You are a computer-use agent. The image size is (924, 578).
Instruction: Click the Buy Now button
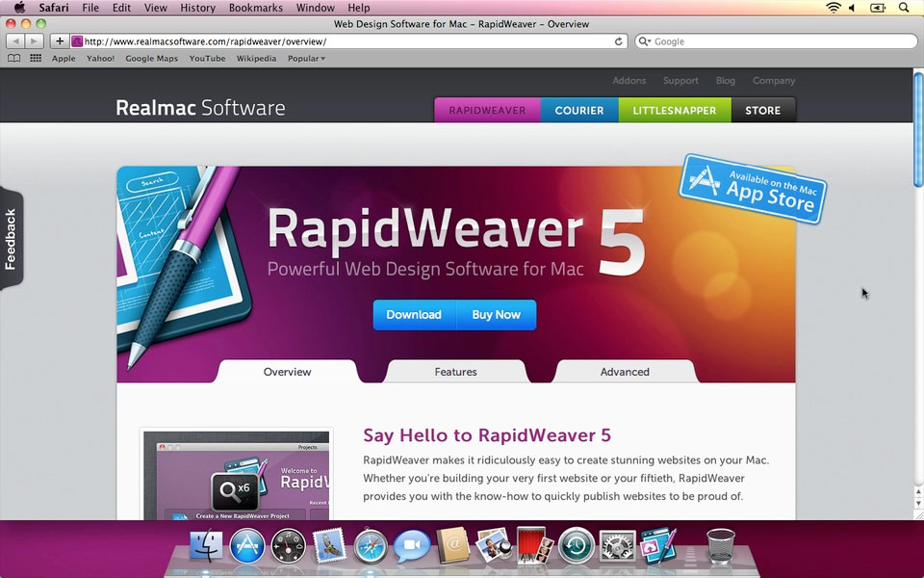[x=497, y=315]
